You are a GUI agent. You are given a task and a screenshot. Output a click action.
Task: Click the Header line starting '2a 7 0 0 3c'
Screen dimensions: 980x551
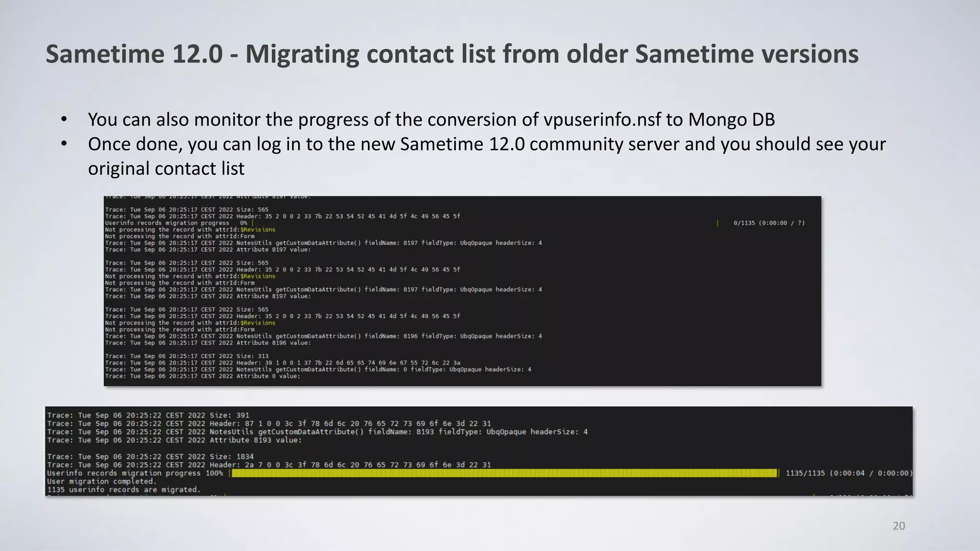[x=269, y=464]
